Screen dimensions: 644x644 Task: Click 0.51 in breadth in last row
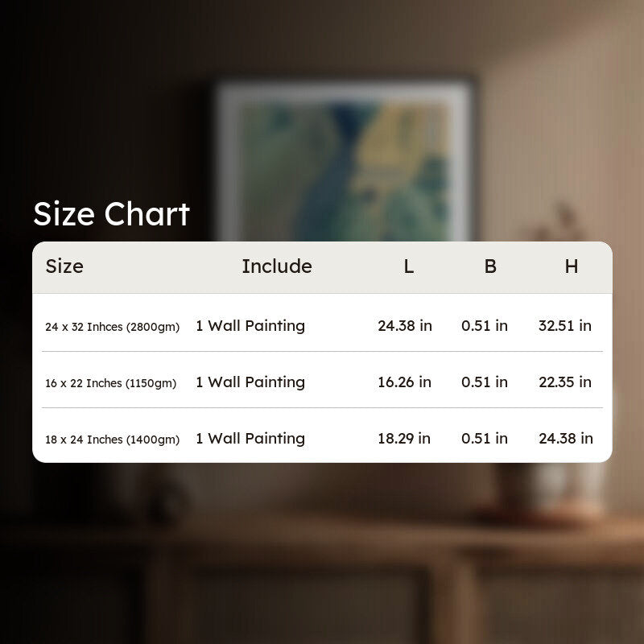pos(485,438)
